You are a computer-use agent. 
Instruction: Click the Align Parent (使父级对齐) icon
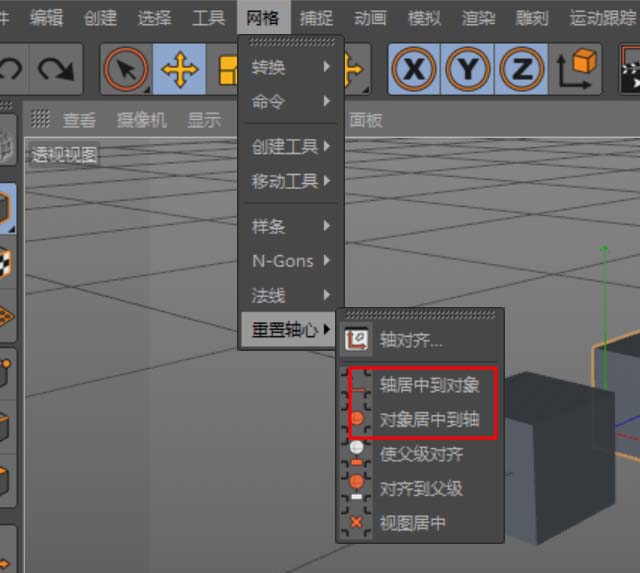point(356,454)
